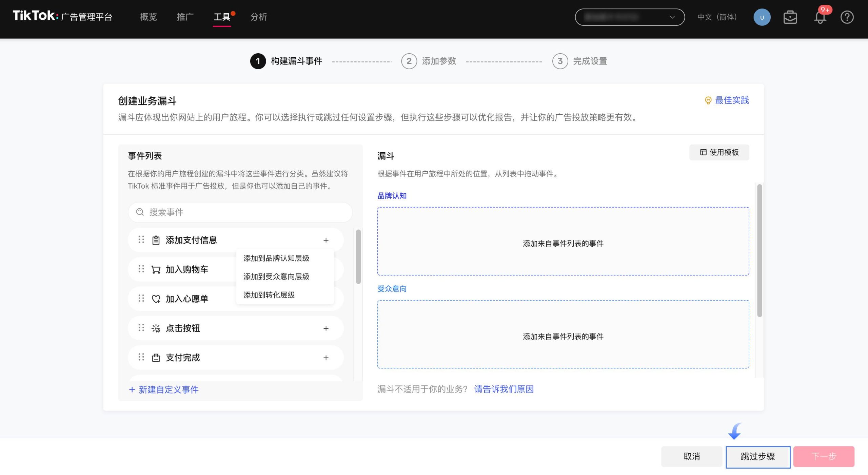Open the user avatar icon
This screenshot has width=868, height=475.
(x=762, y=17)
